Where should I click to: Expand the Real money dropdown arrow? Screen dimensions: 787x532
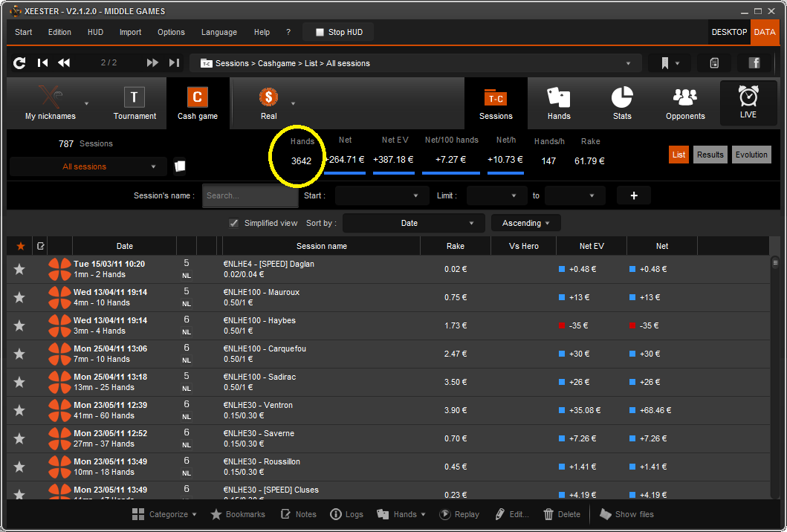[x=293, y=103]
